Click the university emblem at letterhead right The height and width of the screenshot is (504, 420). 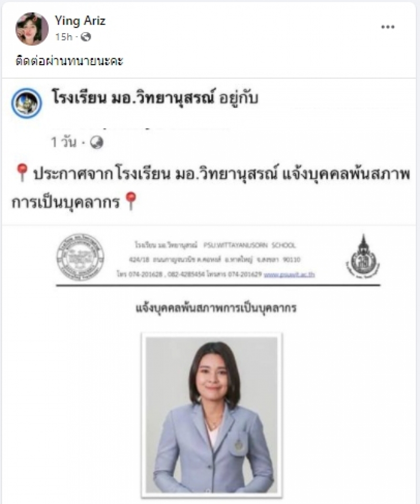[363, 257]
